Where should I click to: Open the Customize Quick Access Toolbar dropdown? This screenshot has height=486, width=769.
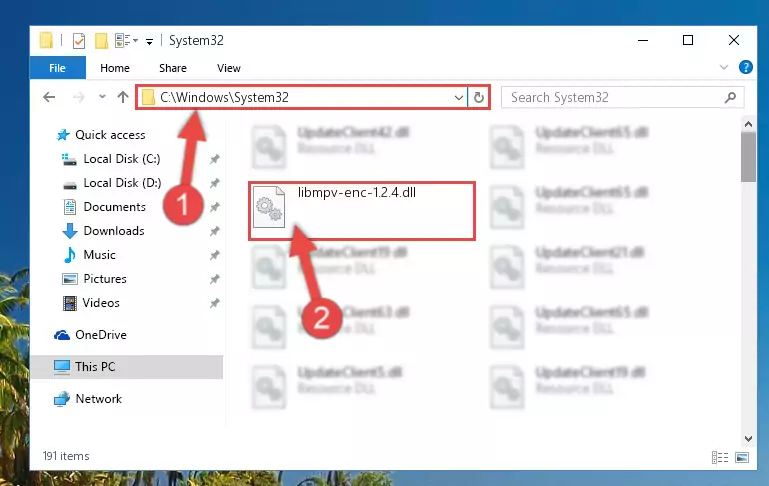pos(149,42)
